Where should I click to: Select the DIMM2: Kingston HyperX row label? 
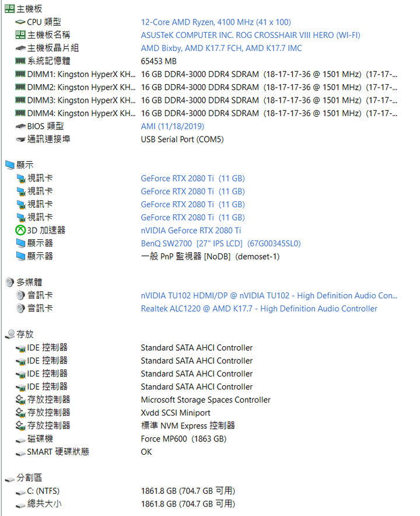coord(81,87)
